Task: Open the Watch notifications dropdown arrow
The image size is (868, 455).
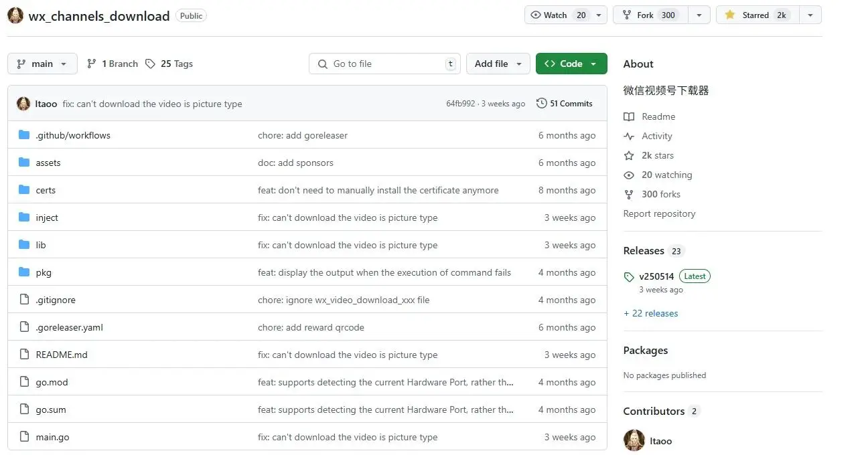Action: pos(599,15)
